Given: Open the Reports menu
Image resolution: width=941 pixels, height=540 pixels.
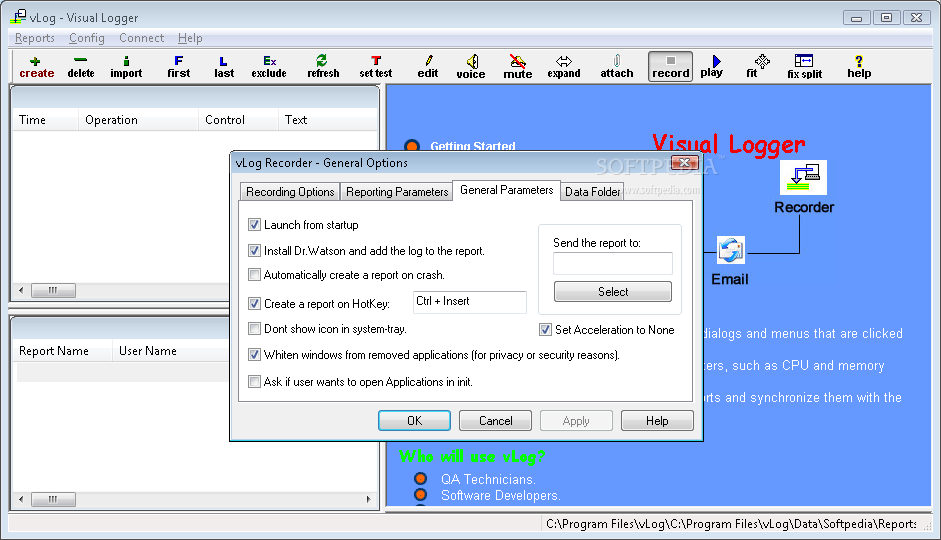Looking at the screenshot, I should click(35, 38).
